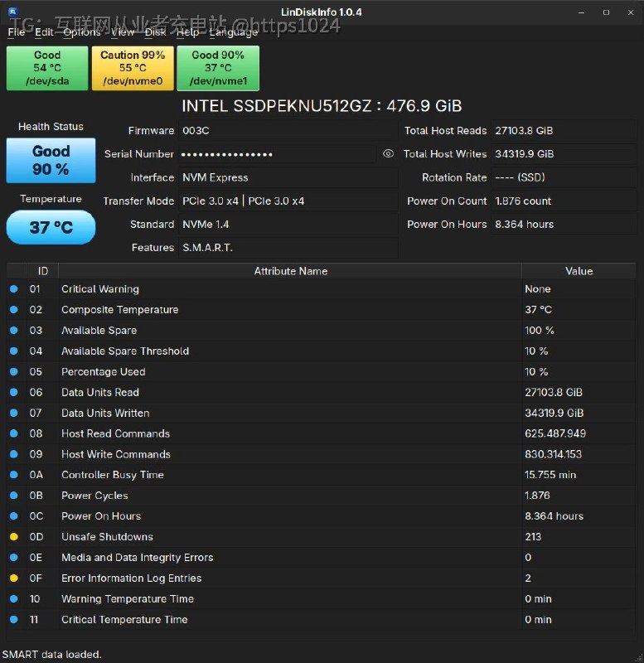The height and width of the screenshot is (663, 644).
Task: Click Total Host Reads value 27103.8 GiB
Action: point(564,131)
